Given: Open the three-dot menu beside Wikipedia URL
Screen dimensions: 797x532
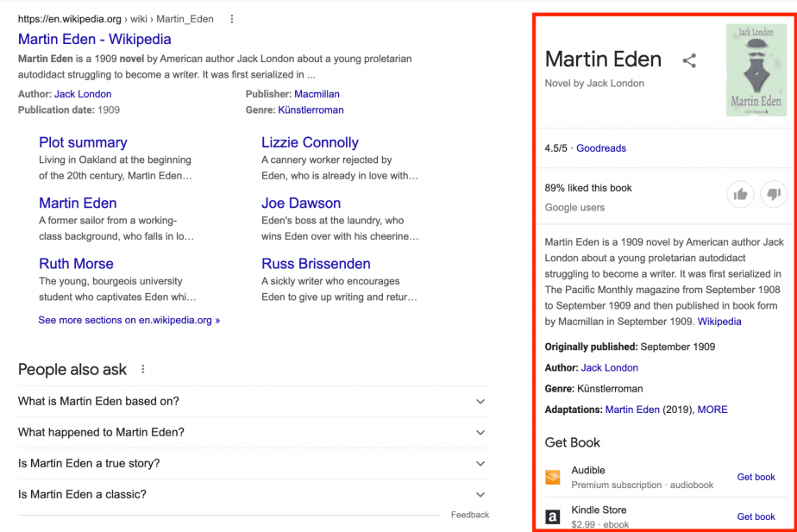Looking at the screenshot, I should [x=232, y=19].
